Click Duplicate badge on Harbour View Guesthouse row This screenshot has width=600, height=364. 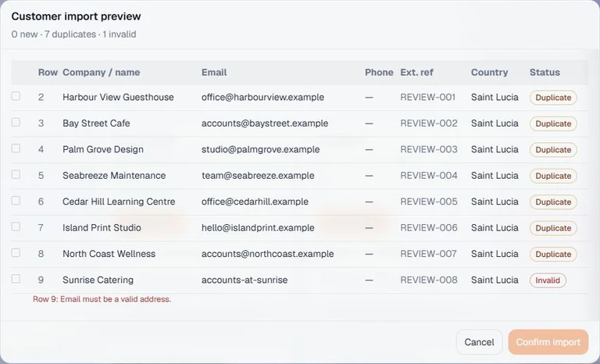tap(553, 98)
